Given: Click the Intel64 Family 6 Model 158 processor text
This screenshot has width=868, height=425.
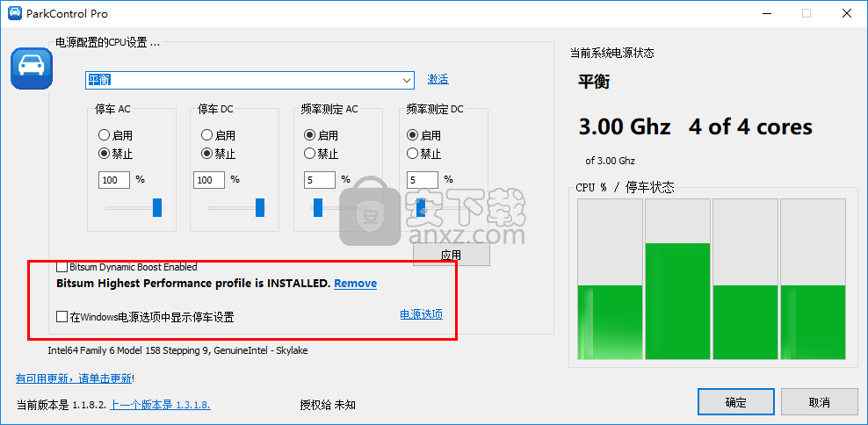Looking at the screenshot, I should coord(177,350).
